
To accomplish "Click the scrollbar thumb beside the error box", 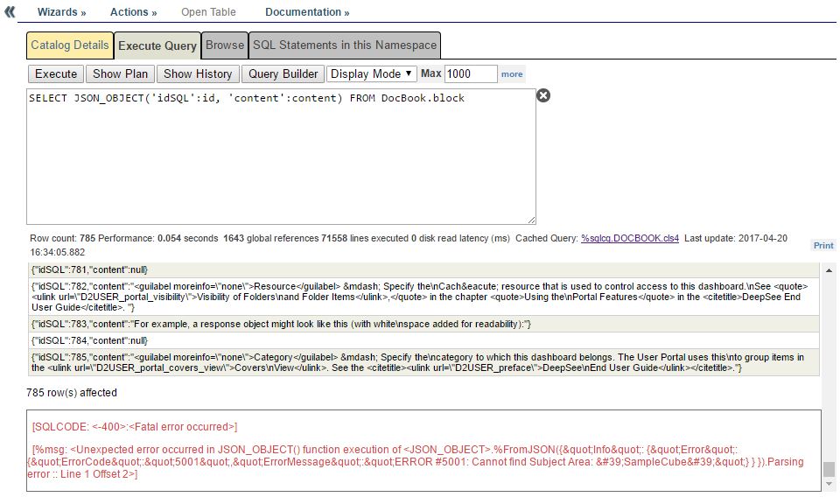I will click(x=829, y=469).
